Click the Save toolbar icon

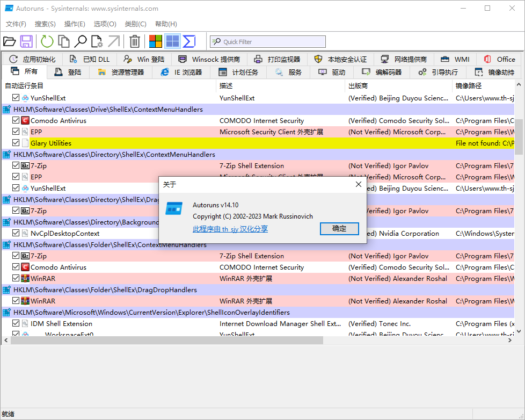(x=26, y=41)
